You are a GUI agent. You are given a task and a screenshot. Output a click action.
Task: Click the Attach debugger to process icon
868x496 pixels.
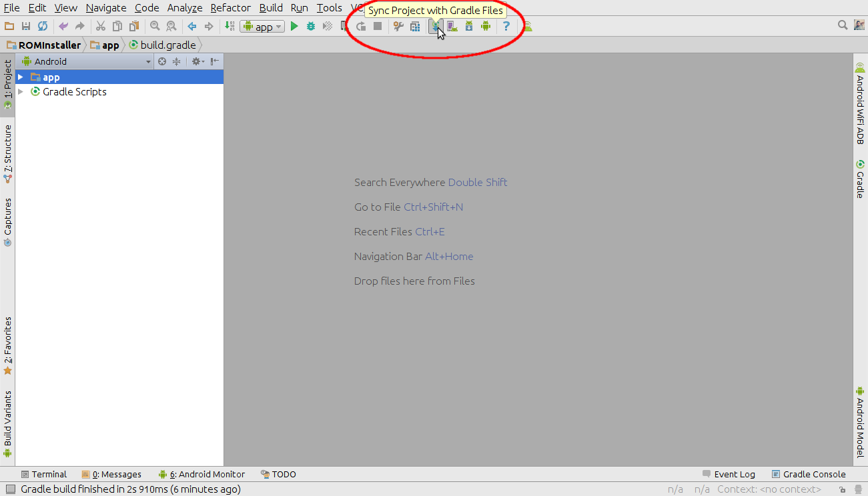(x=344, y=26)
